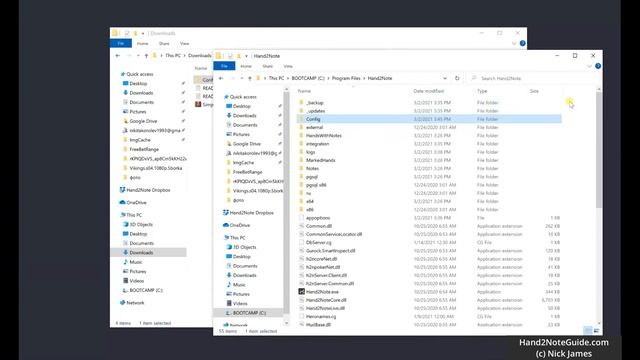
Task: Open recent locations dropdown in Hand2Note window
Action: 242,78
